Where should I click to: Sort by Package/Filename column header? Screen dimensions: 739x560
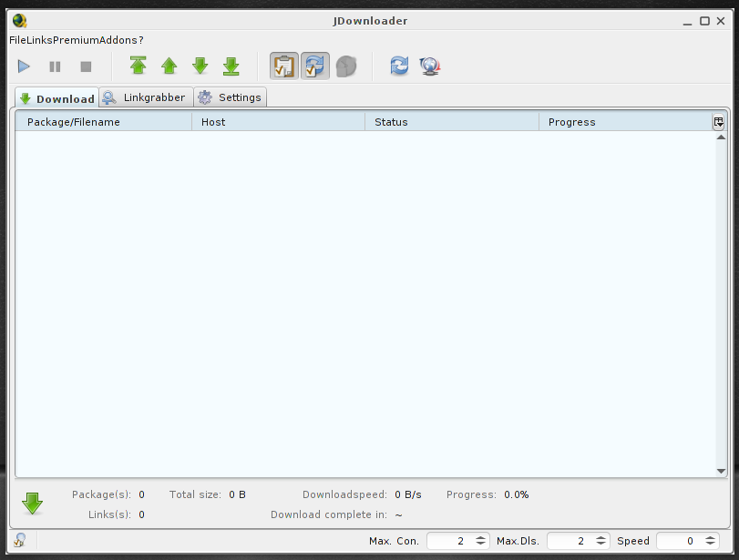tap(104, 122)
